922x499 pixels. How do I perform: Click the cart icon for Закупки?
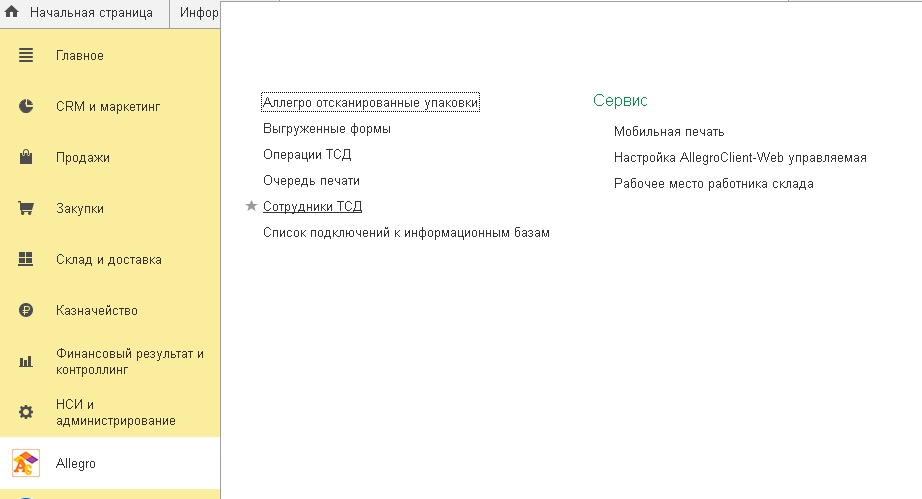point(26,208)
